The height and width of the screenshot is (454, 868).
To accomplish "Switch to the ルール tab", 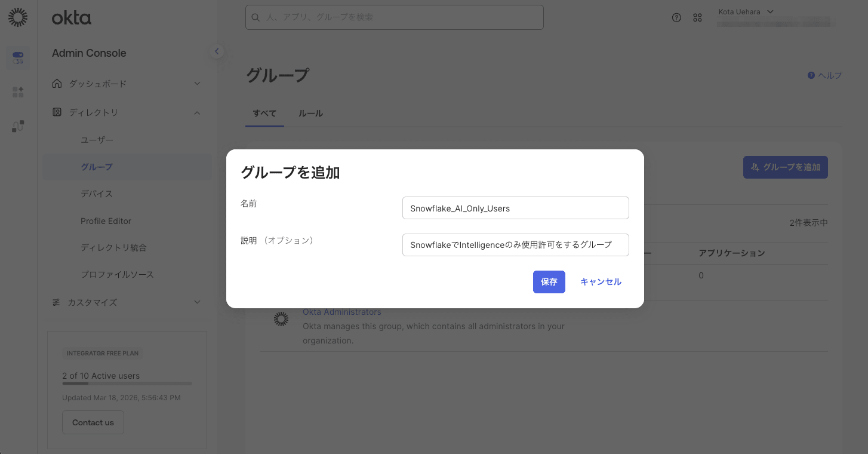I will 310,113.
